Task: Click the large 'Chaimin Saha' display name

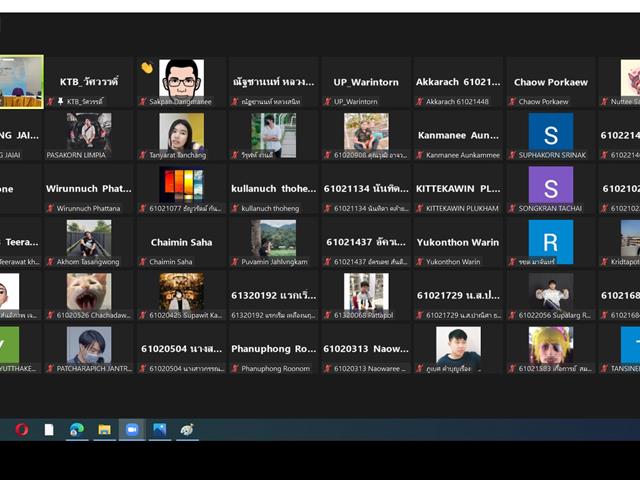Action: 181,242
